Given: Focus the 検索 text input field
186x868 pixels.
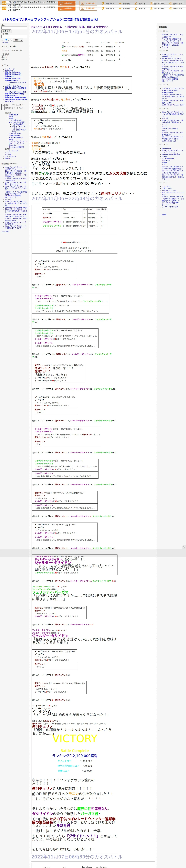Looking at the screenshot, I should [x=14, y=28].
